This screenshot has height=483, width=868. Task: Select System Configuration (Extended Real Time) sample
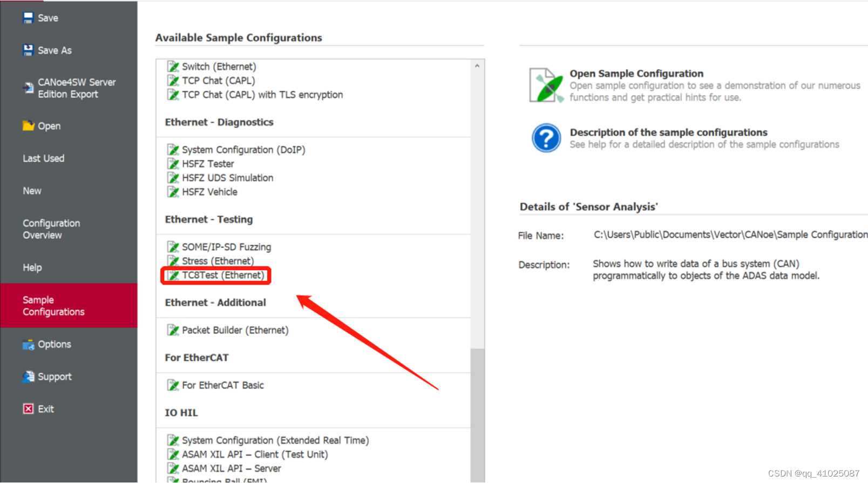[x=275, y=440]
